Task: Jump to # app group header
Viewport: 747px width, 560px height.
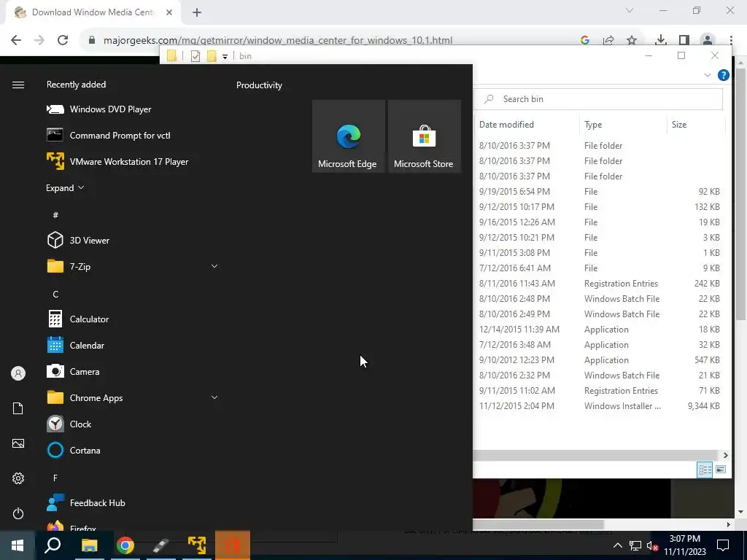Action: 55,215
